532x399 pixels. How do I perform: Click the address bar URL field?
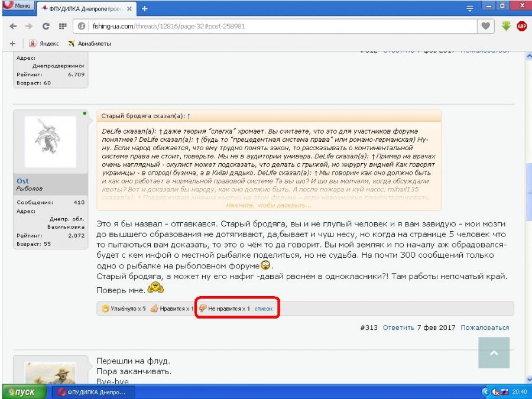point(278,27)
